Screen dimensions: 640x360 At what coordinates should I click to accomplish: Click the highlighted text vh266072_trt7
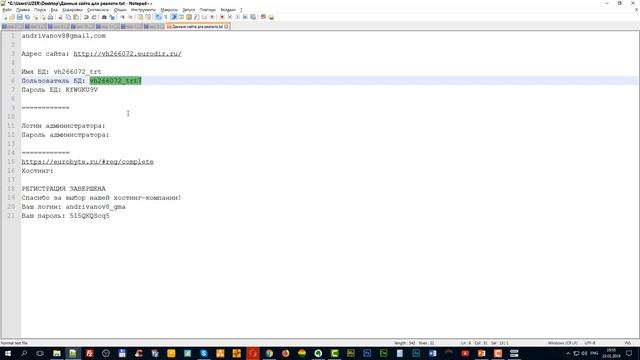[116, 81]
